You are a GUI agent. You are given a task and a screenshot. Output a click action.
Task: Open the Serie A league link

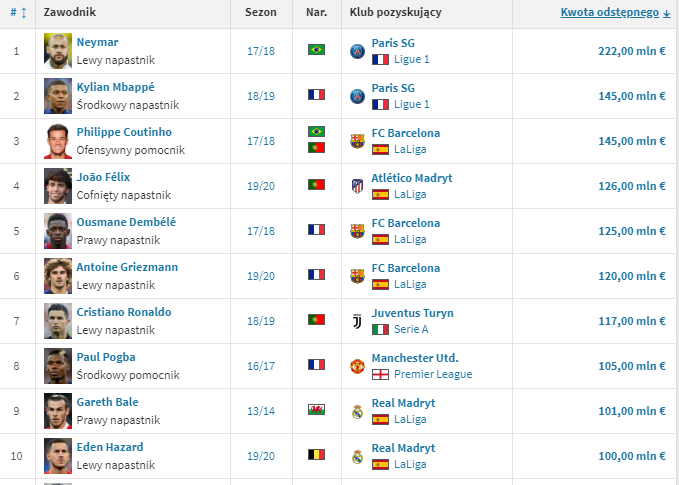(x=411, y=329)
